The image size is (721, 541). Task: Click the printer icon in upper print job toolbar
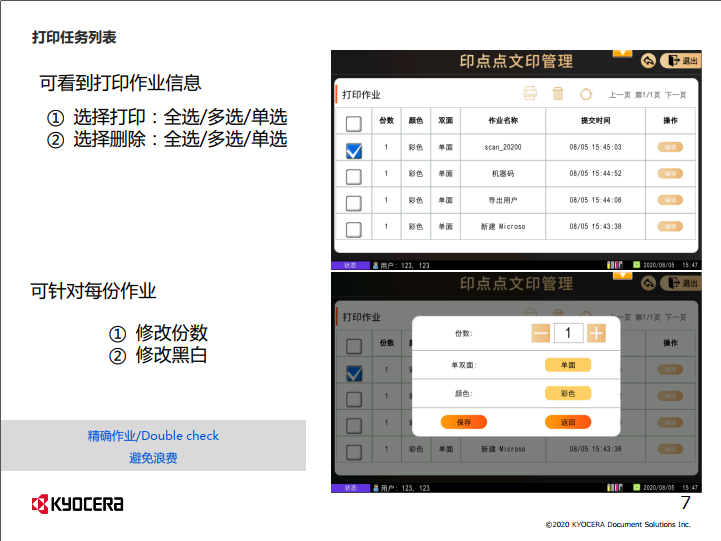[x=530, y=94]
